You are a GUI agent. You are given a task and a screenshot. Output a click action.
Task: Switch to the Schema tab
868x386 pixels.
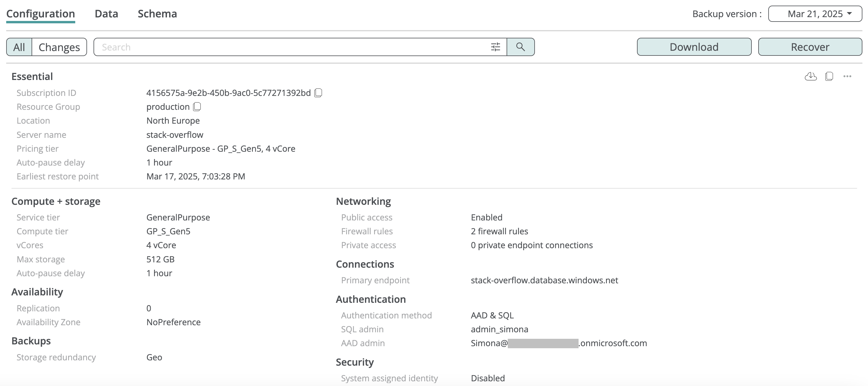(157, 14)
